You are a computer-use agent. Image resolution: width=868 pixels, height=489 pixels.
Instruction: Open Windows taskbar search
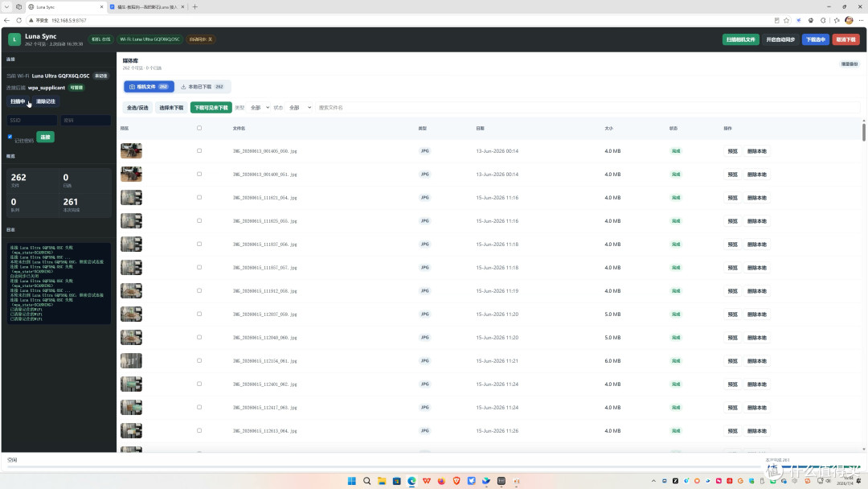point(366,481)
